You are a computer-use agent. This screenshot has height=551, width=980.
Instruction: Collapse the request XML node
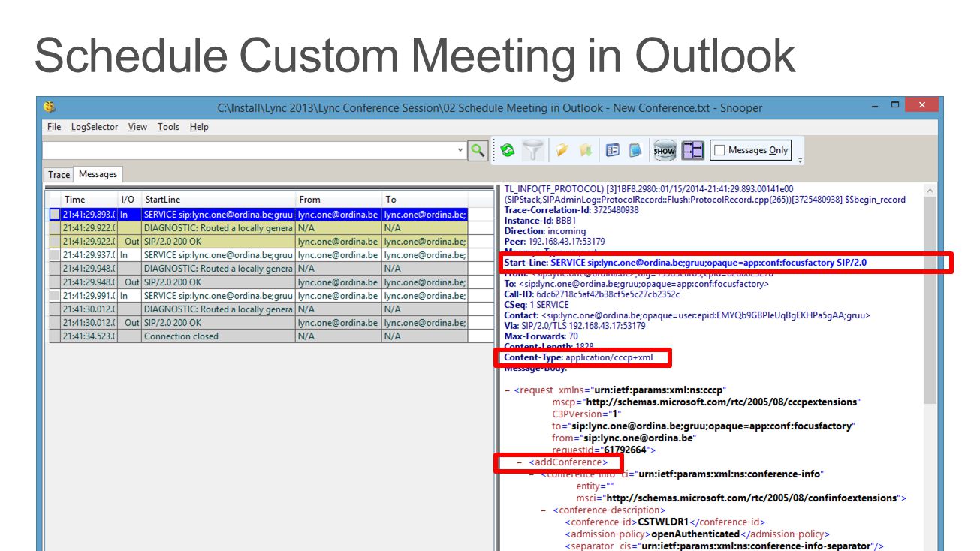[x=508, y=390]
